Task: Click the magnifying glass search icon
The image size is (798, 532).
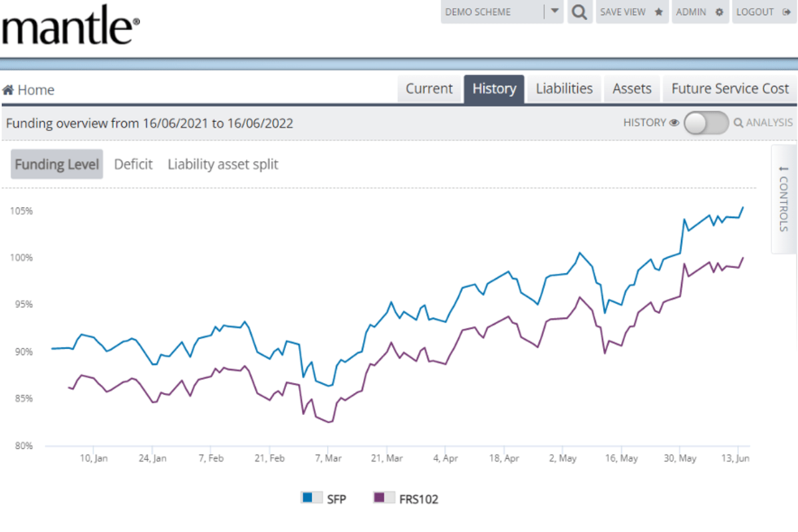Action: tap(580, 12)
